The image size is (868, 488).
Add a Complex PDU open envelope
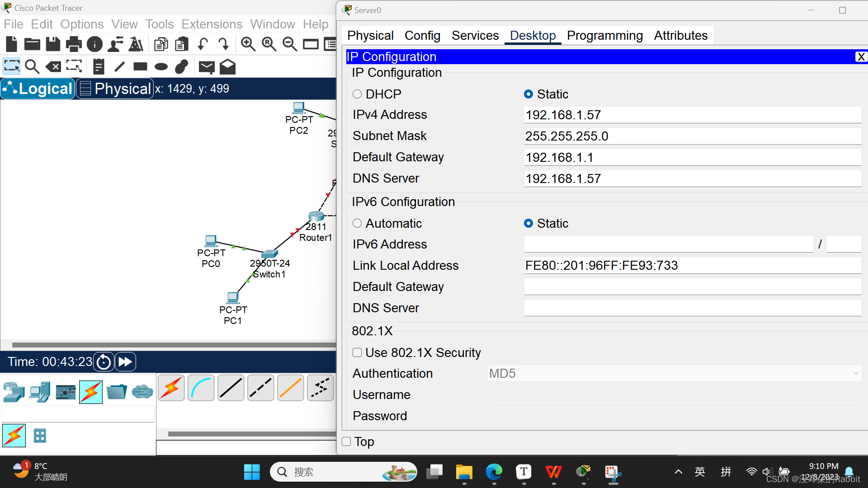coord(227,66)
